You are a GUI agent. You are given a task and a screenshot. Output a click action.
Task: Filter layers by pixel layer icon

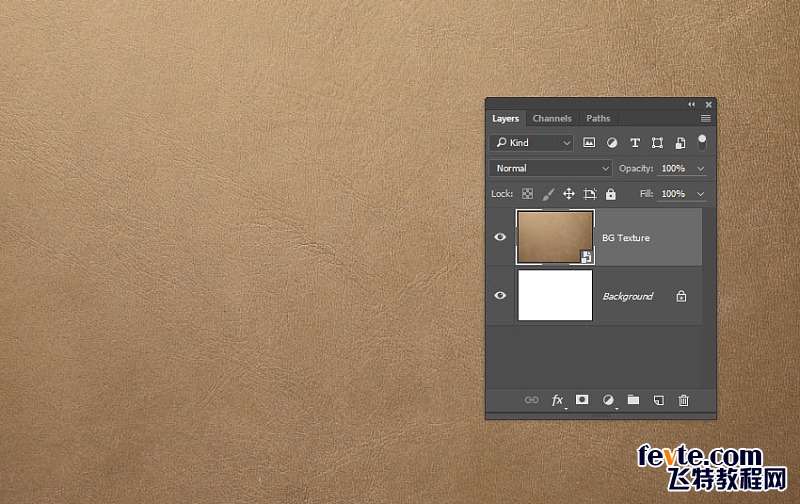[589, 143]
